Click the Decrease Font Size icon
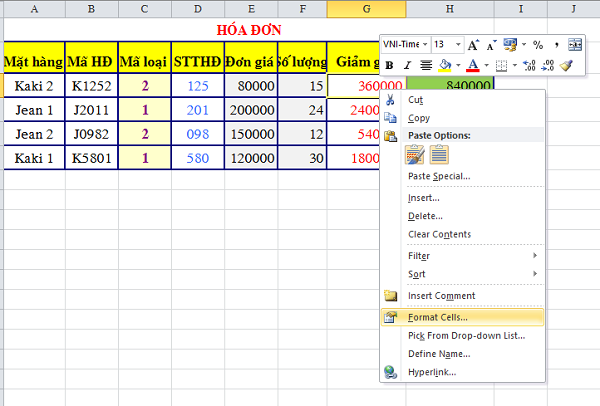The height and width of the screenshot is (406, 600). point(492,45)
